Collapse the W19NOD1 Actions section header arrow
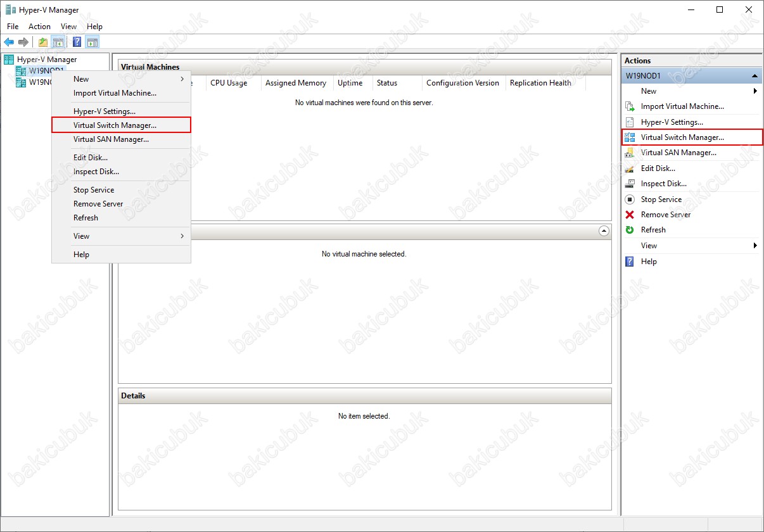The width and height of the screenshot is (764, 532). (x=754, y=76)
